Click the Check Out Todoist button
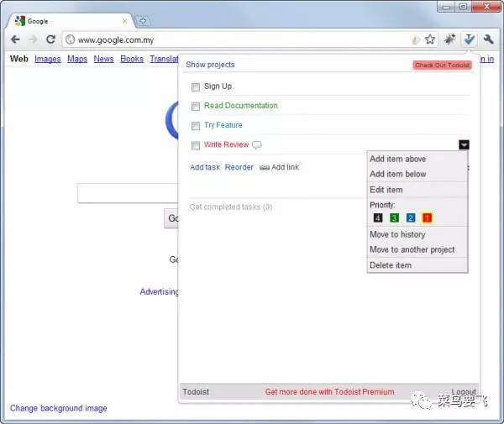The height and width of the screenshot is (424, 504). 443,65
